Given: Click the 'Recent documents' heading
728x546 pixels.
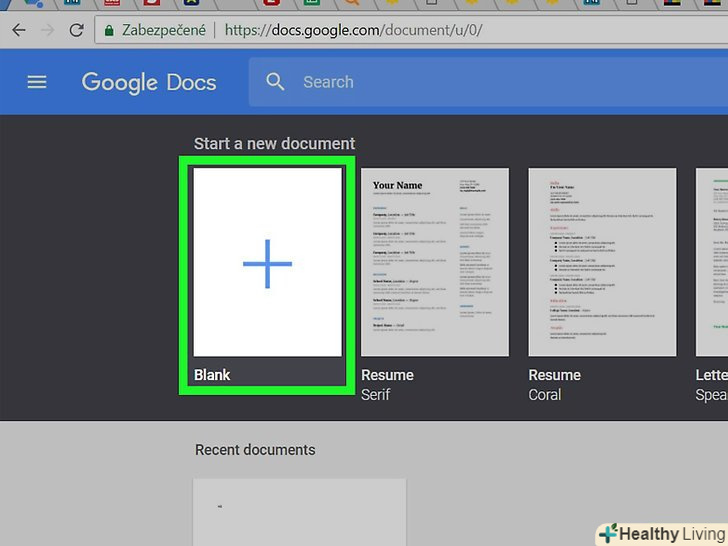Looking at the screenshot, I should [x=255, y=449].
